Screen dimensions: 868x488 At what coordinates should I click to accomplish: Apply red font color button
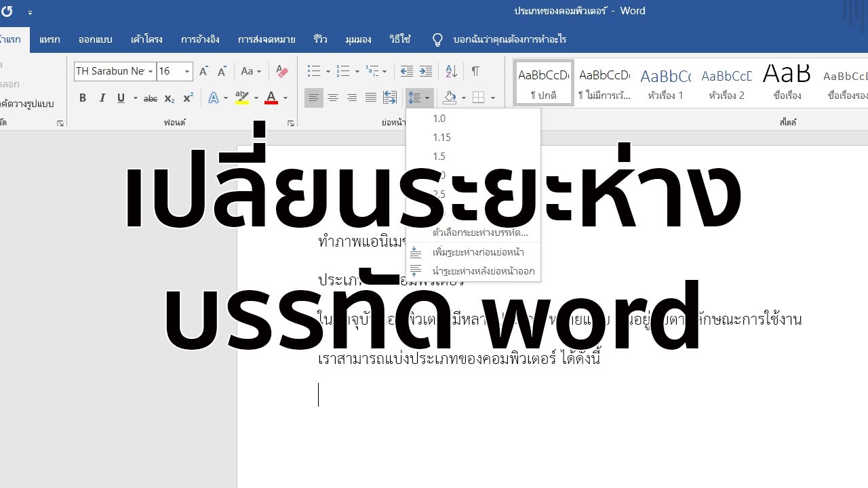click(x=271, y=98)
